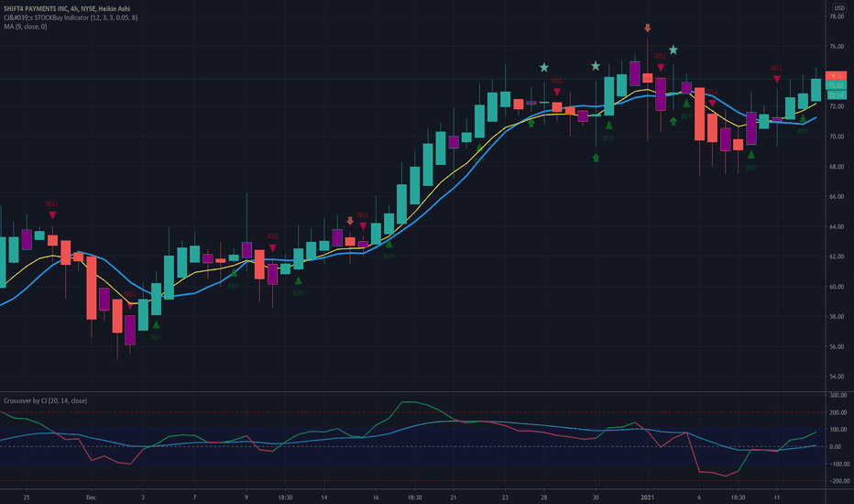Viewport: 854px width, 504px height.
Task: Click the 300.00 oscillator scale label
Action: pyautogui.click(x=838, y=395)
